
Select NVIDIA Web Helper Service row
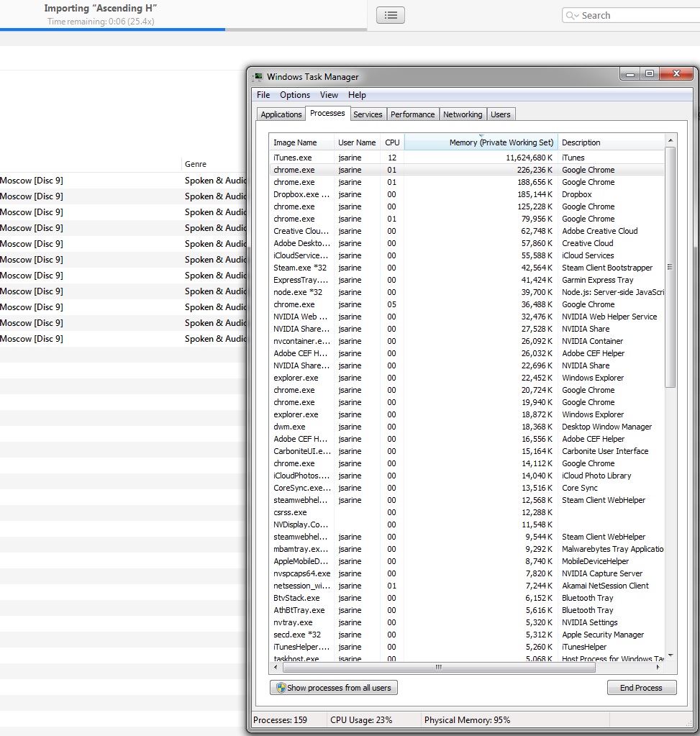tap(467, 317)
